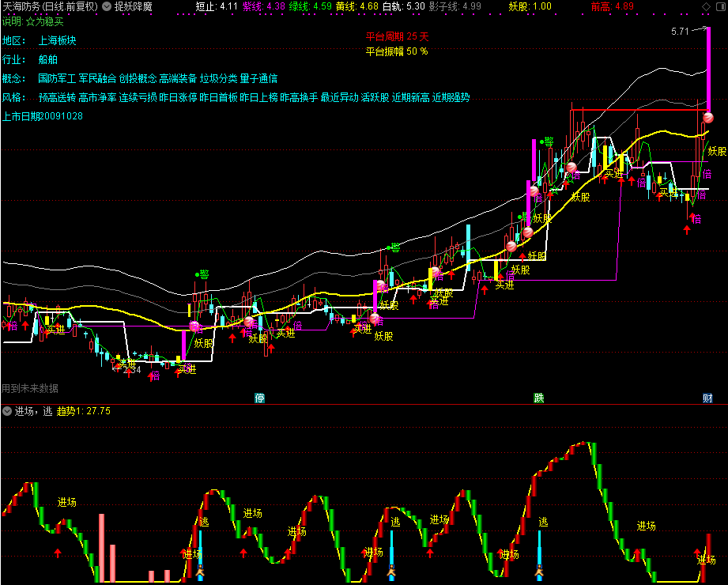Viewport: 728px width, 585px height.
Task: Click the 近期新高 style tag
Action: point(411,97)
